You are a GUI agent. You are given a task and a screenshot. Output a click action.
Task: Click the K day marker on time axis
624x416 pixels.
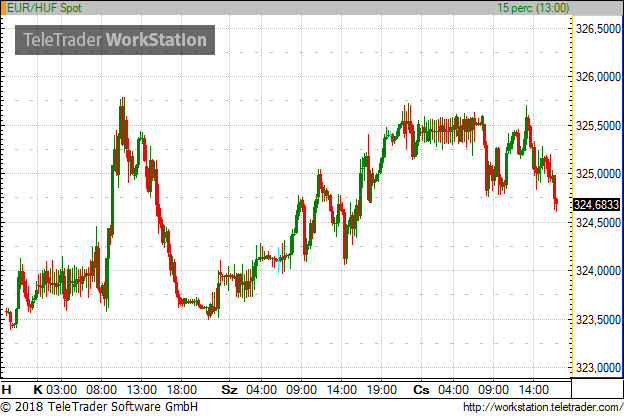coord(38,389)
